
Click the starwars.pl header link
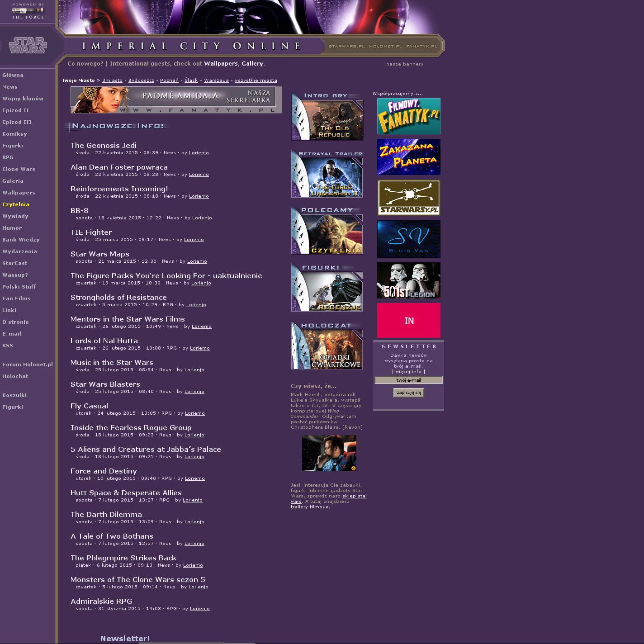click(346, 46)
